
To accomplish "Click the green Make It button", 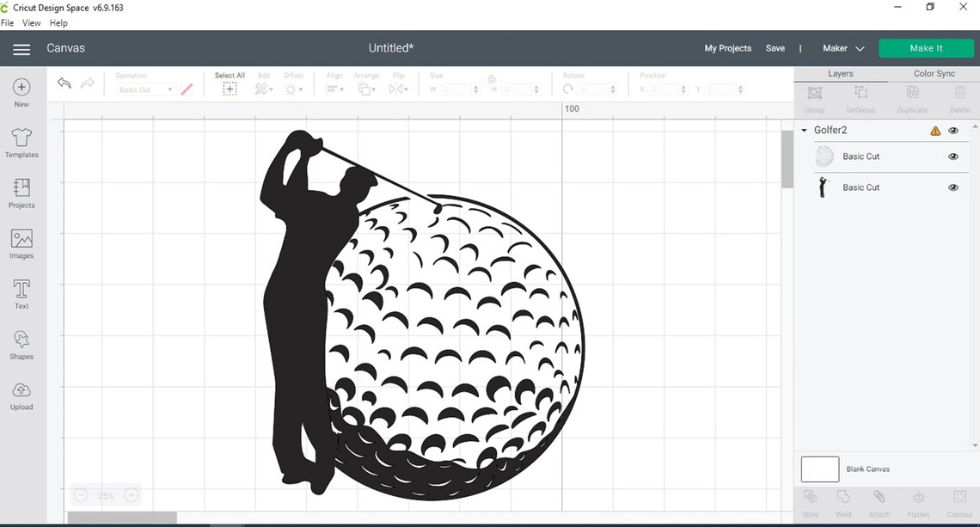I will coord(926,48).
